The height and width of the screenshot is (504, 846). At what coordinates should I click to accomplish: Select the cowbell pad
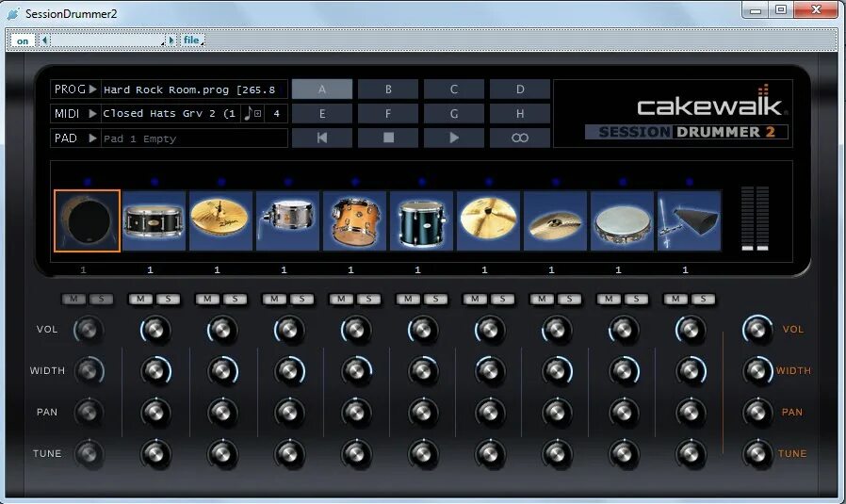[x=690, y=220]
